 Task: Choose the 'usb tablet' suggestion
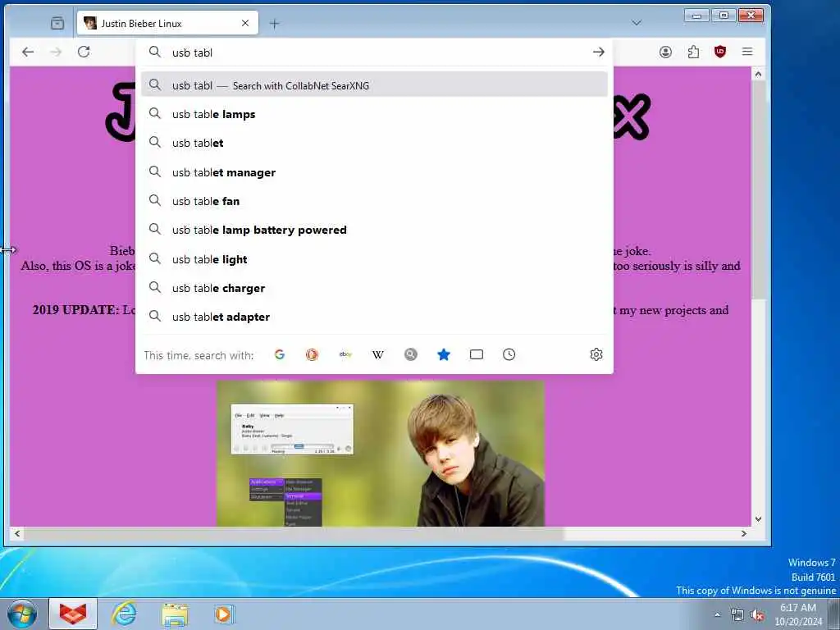(x=374, y=143)
